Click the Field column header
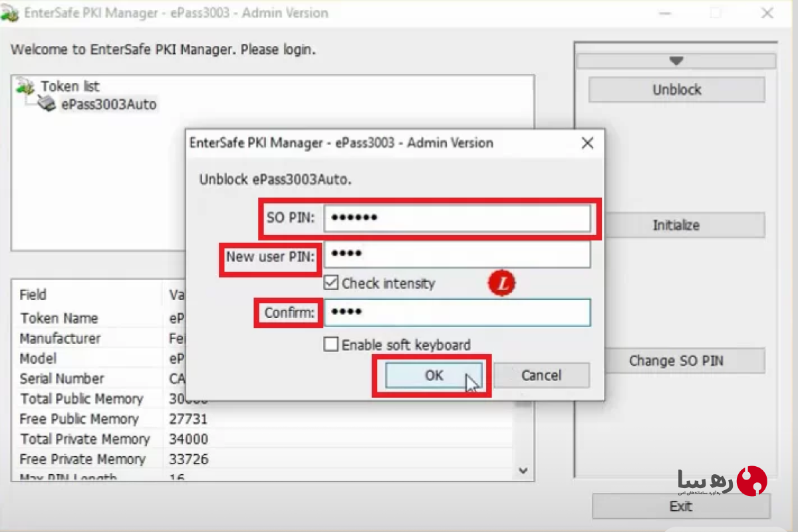798x532 pixels. pyautogui.click(x=87, y=295)
